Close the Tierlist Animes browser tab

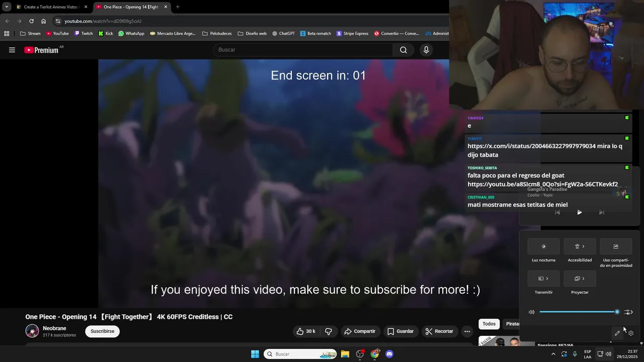point(86,7)
